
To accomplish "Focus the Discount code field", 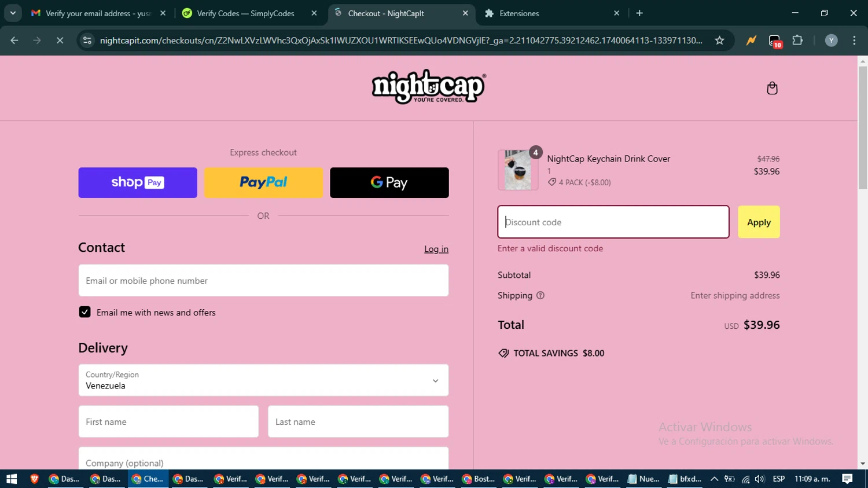I will (x=613, y=222).
